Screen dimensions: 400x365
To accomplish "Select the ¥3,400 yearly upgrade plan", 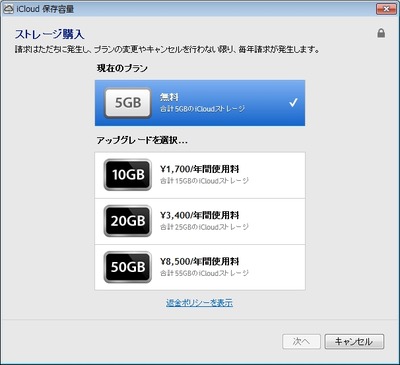I will [x=200, y=222].
